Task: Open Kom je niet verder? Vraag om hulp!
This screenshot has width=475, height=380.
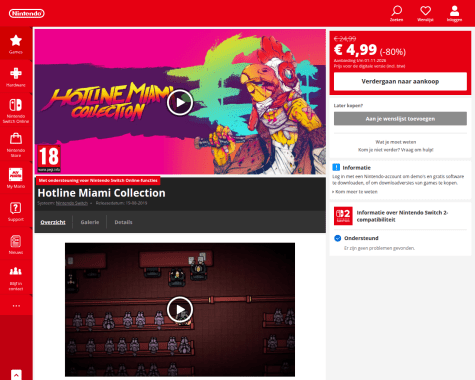Action: (396, 150)
